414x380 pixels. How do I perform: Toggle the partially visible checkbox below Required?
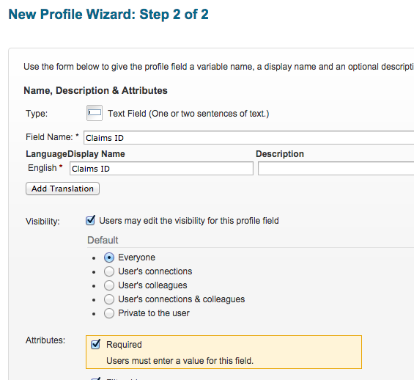click(96, 378)
